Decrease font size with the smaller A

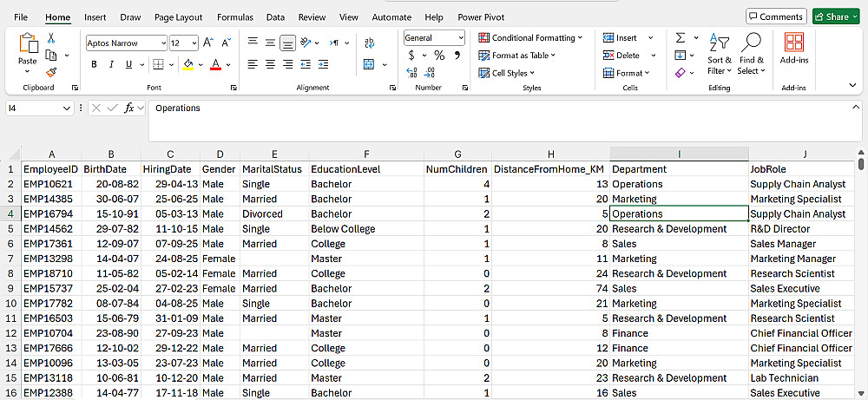pyautogui.click(x=226, y=43)
